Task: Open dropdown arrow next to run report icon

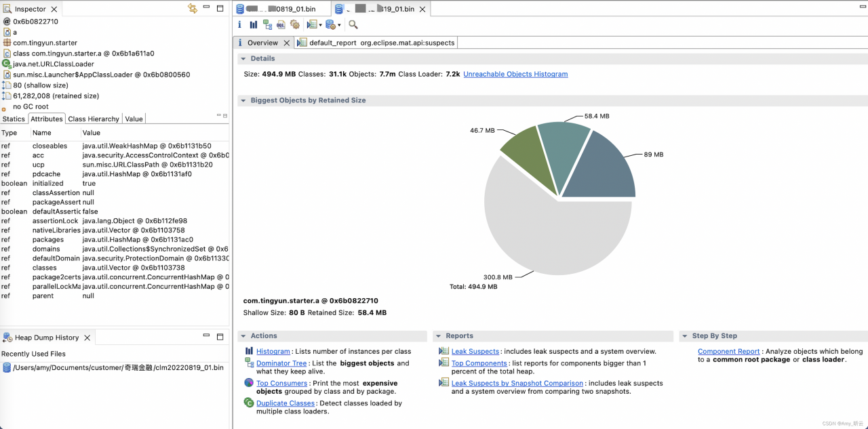Action: pos(320,25)
